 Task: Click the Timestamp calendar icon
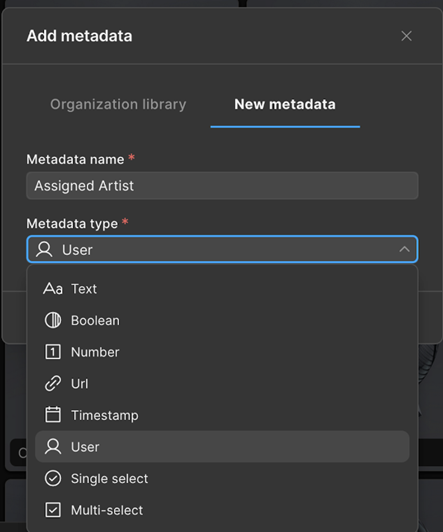[x=53, y=415]
